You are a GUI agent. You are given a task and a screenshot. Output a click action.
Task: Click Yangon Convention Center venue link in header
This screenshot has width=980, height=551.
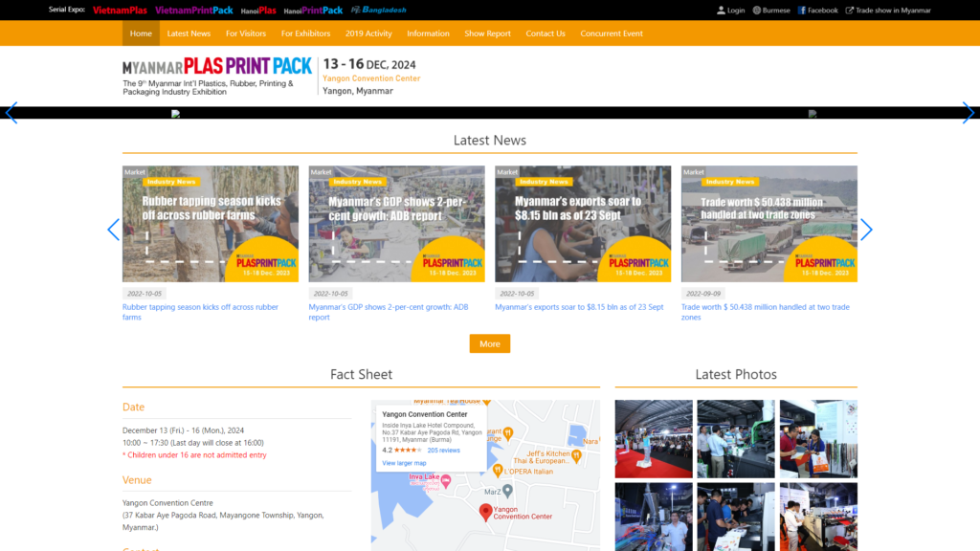coord(371,78)
